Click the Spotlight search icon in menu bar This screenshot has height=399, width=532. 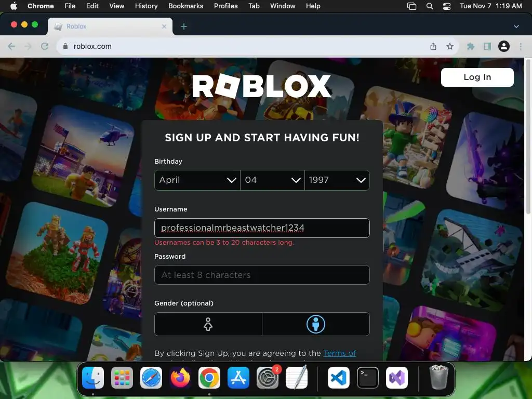tap(430, 6)
